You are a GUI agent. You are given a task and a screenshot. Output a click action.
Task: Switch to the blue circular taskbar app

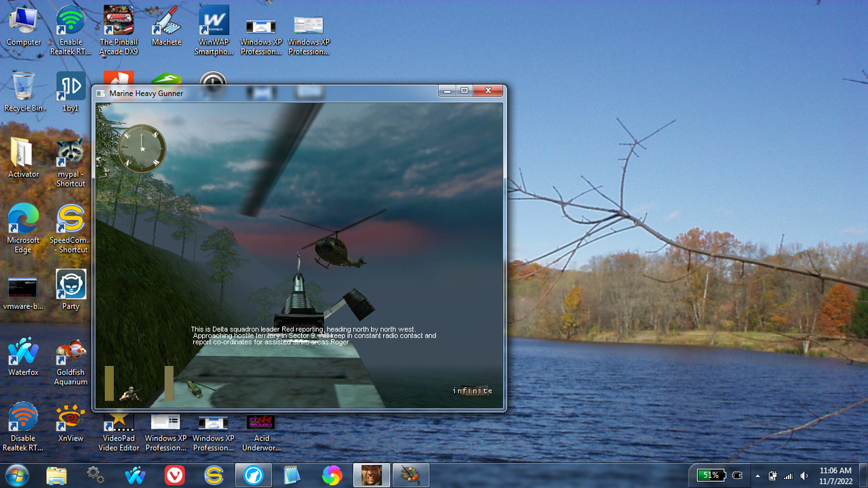254,475
